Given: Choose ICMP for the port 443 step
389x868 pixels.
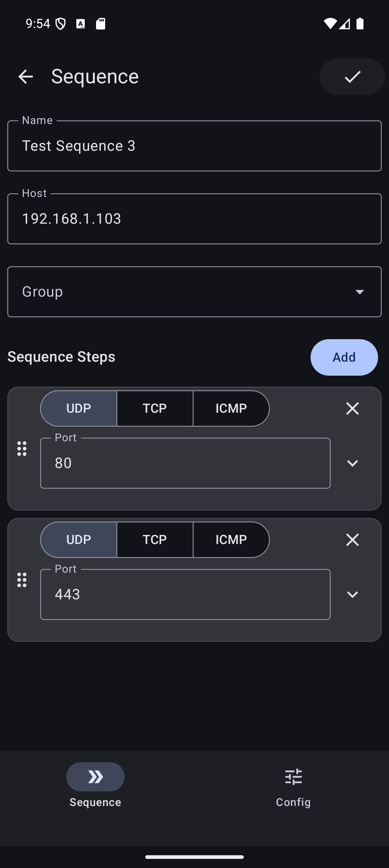Looking at the screenshot, I should pyautogui.click(x=231, y=540).
